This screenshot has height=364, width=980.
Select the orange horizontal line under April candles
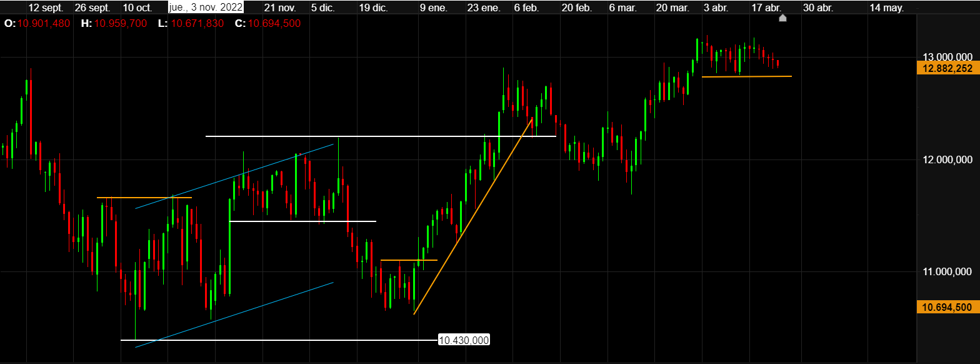point(747,76)
